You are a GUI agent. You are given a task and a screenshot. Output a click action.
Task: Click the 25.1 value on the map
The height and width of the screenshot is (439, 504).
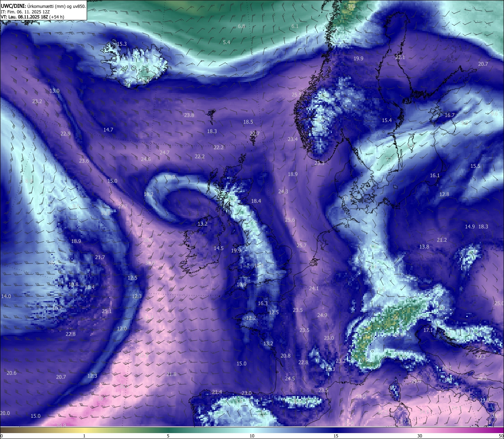point(107,311)
